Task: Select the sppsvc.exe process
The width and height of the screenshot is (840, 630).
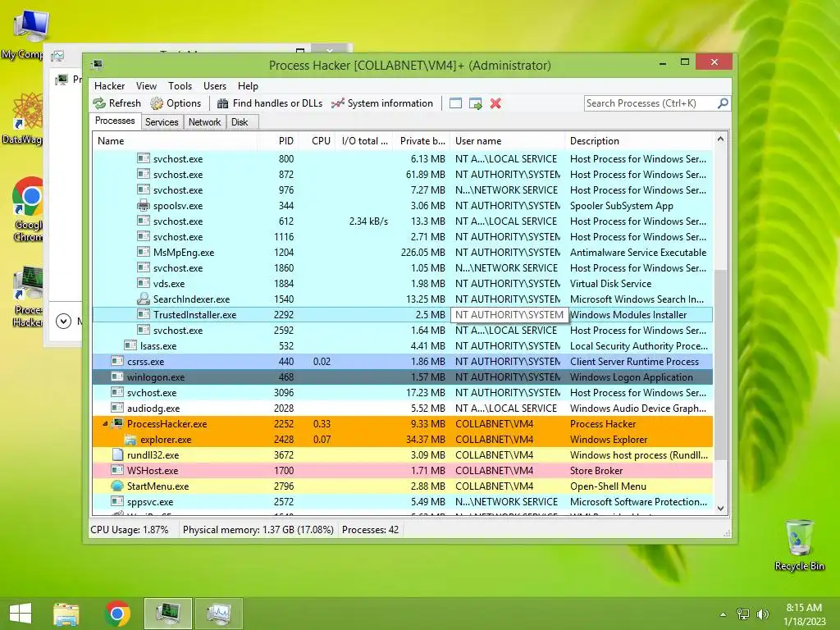Action: click(x=402, y=502)
